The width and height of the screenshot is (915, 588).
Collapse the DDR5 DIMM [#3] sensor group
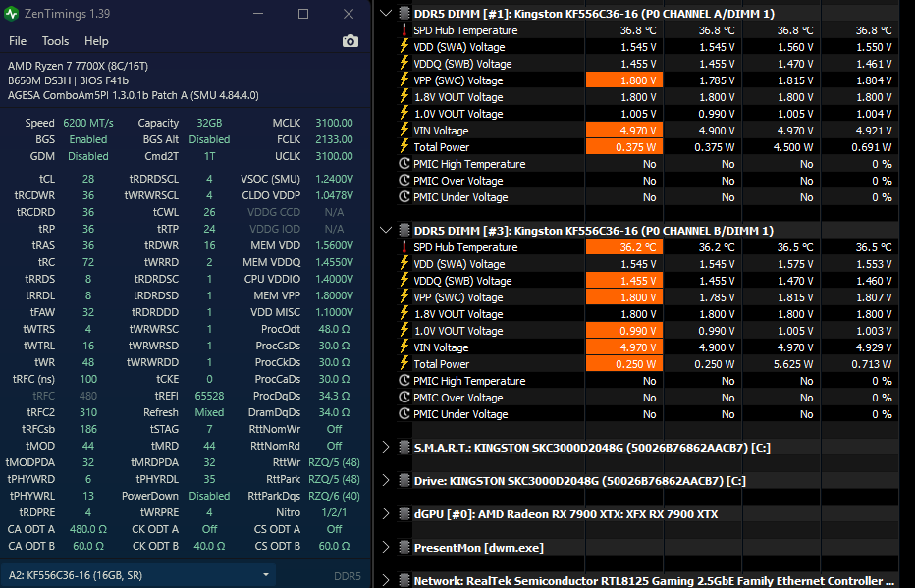point(386,230)
